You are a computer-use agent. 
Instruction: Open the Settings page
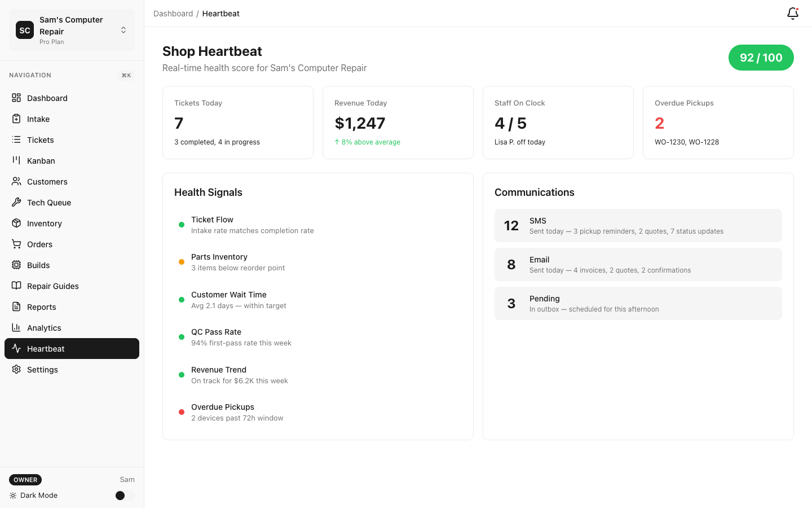(42, 369)
